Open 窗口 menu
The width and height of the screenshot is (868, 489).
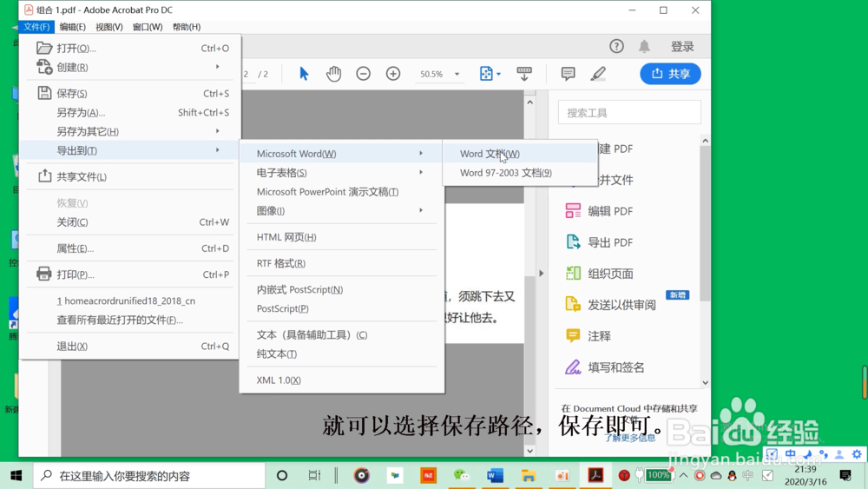coord(148,27)
